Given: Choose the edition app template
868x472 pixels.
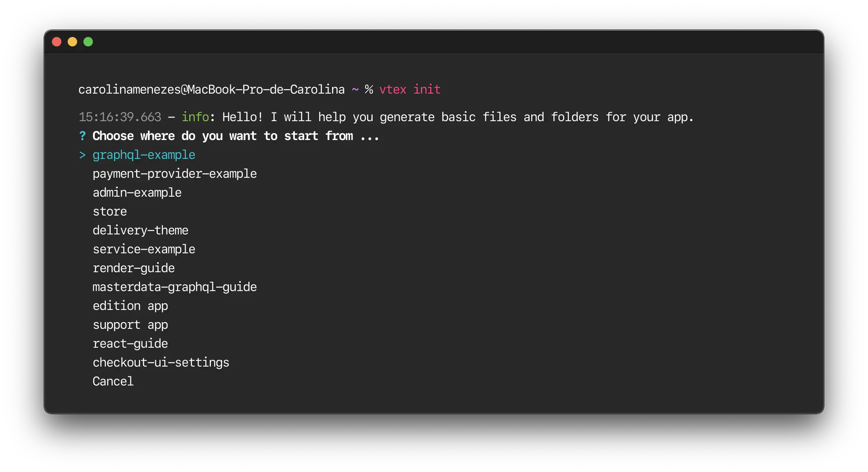Looking at the screenshot, I should 130,306.
